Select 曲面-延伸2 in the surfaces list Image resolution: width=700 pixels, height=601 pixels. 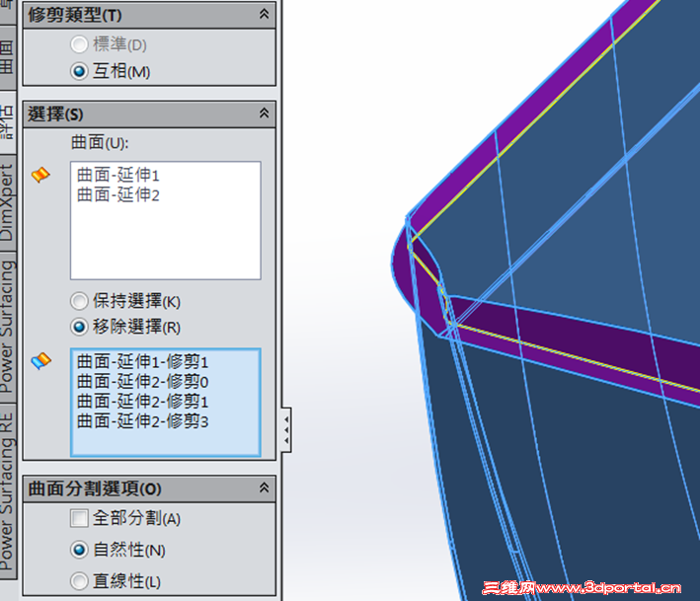(x=117, y=195)
